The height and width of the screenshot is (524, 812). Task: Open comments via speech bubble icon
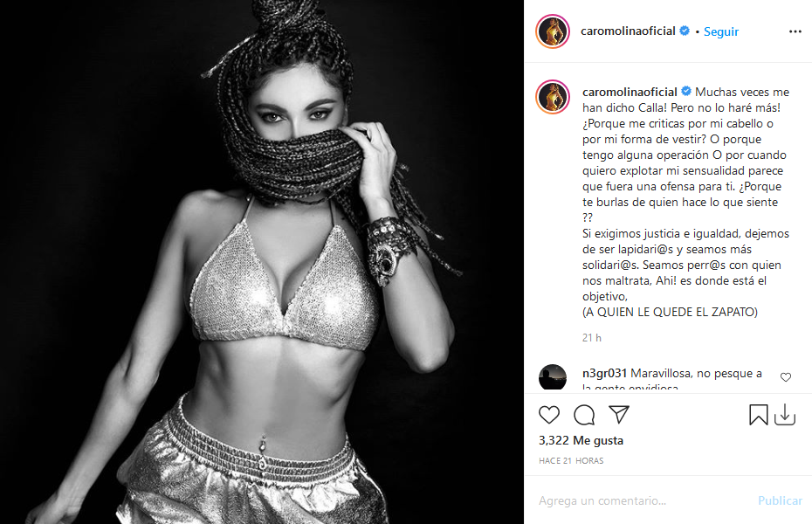pos(584,415)
